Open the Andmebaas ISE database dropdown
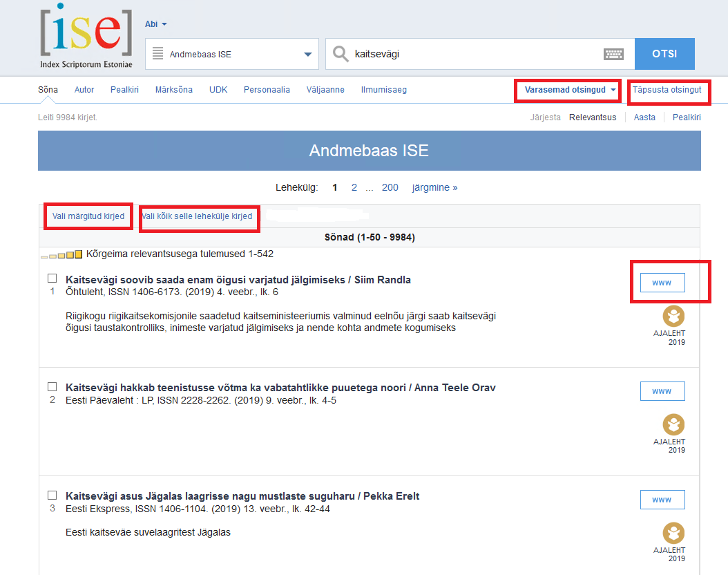Screen dimensions: 728x575 click(231, 54)
